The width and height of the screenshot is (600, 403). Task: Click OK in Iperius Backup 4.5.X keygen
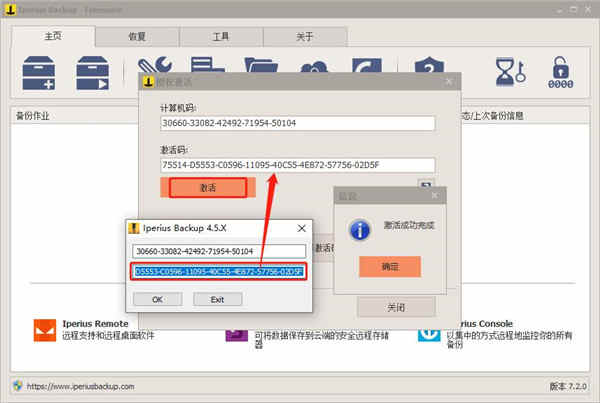tap(157, 299)
